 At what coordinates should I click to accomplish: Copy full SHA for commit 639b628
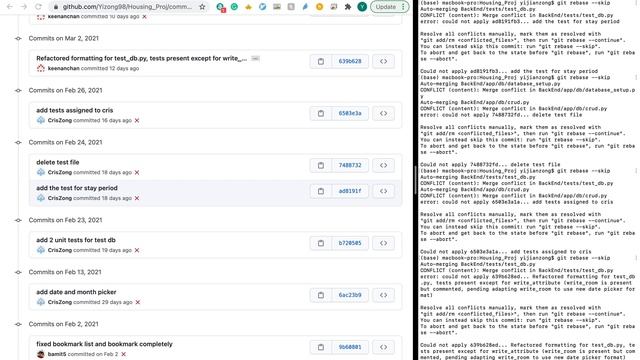(x=321, y=61)
